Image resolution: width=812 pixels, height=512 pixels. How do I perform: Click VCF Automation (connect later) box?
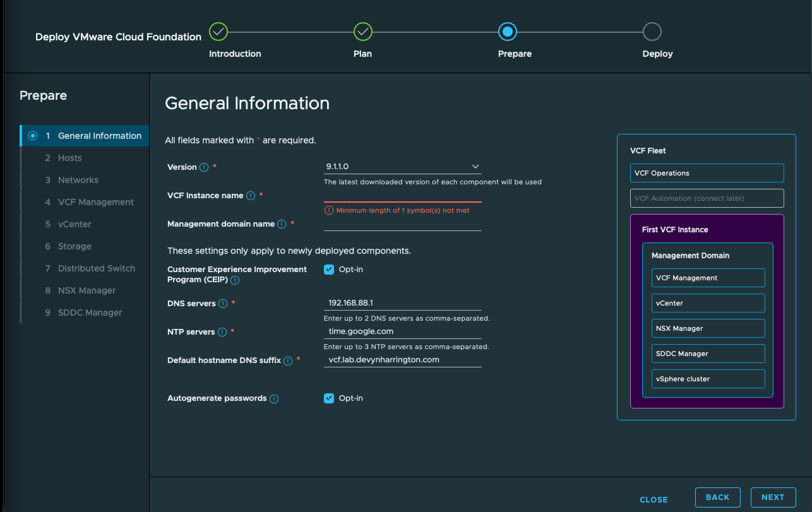point(707,198)
